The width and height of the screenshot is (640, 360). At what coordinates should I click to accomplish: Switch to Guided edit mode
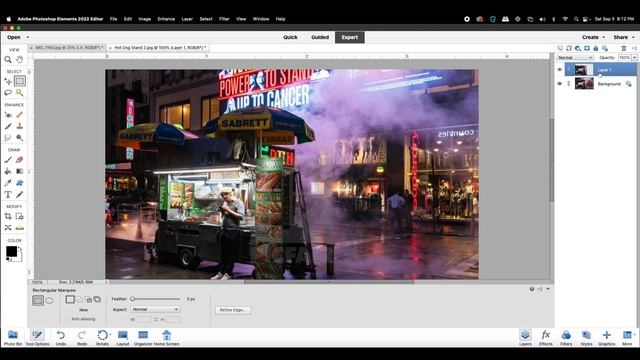tap(320, 37)
